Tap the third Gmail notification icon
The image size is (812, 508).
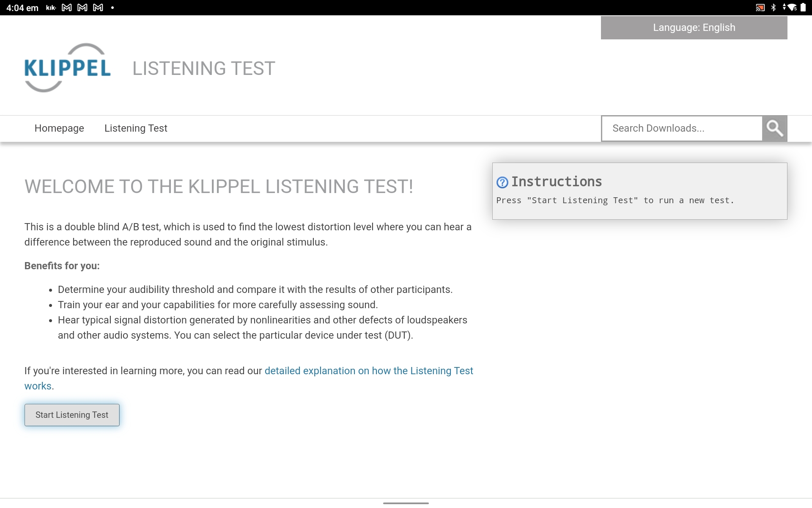pos(98,8)
